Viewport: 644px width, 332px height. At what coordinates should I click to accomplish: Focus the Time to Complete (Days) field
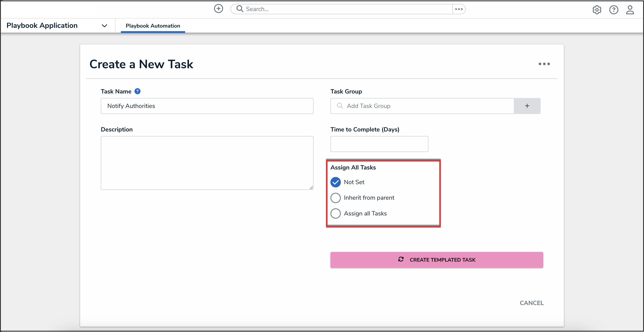point(379,144)
